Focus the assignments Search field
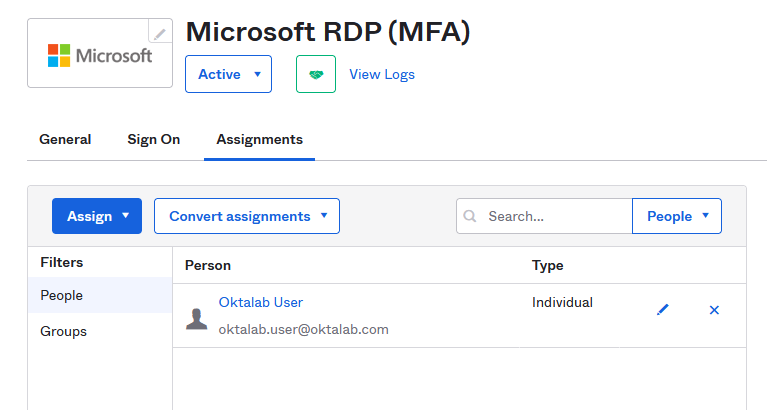Image resolution: width=767 pixels, height=410 pixels. coord(555,216)
